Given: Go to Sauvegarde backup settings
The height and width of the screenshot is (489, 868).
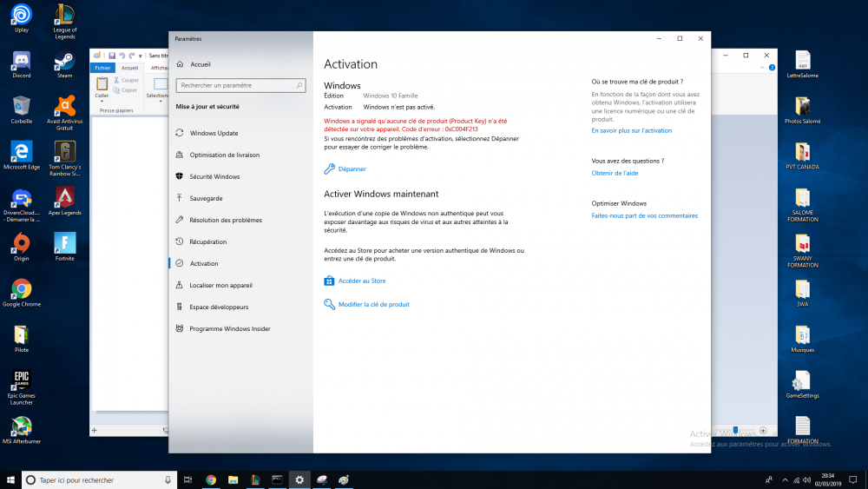Looking at the screenshot, I should tap(206, 198).
